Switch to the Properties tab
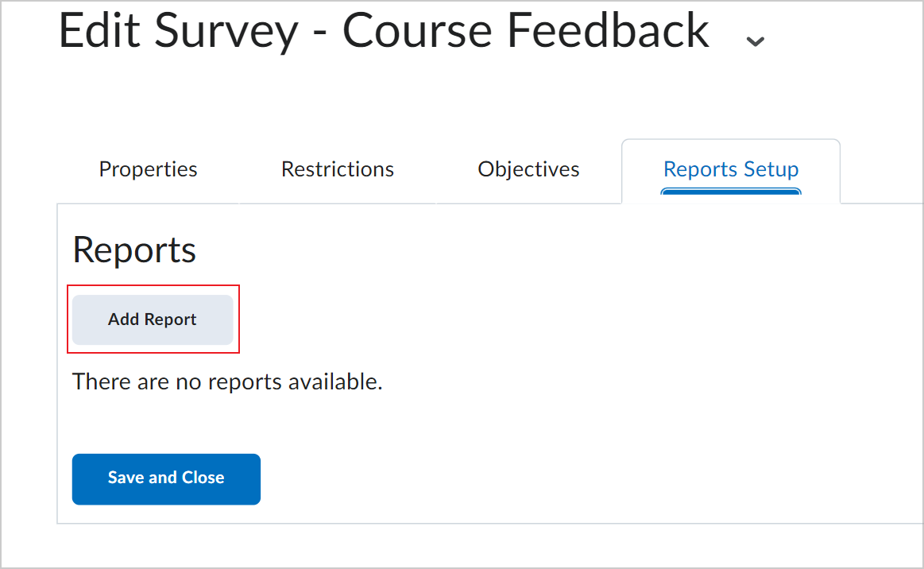 [x=148, y=169]
